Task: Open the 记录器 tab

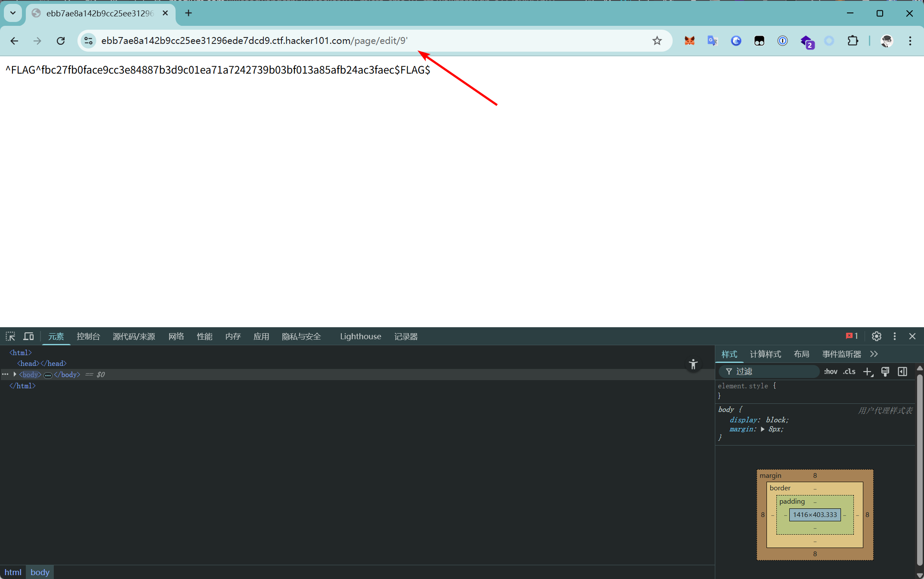Action: pyautogui.click(x=406, y=336)
